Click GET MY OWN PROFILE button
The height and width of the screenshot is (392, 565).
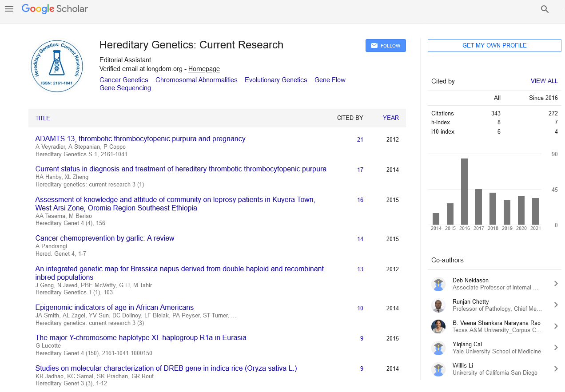click(x=494, y=46)
